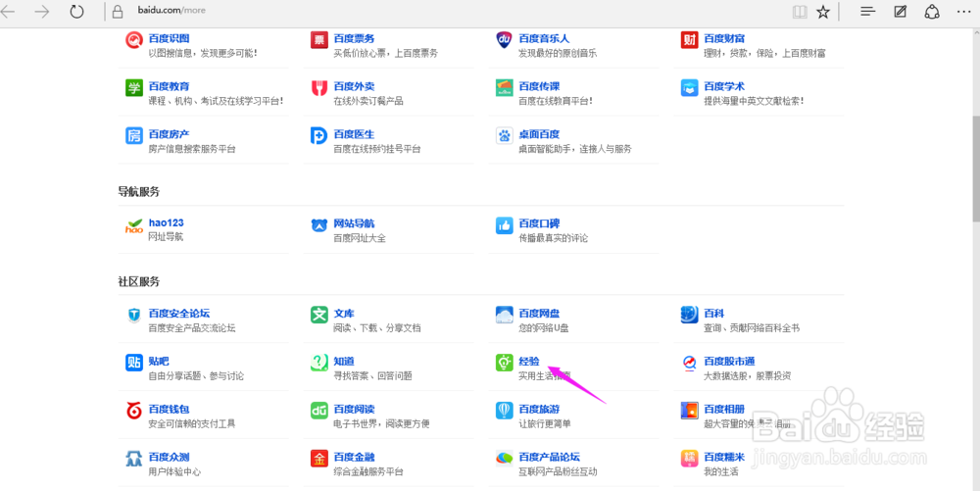Open the browser more actions menu

(963, 11)
